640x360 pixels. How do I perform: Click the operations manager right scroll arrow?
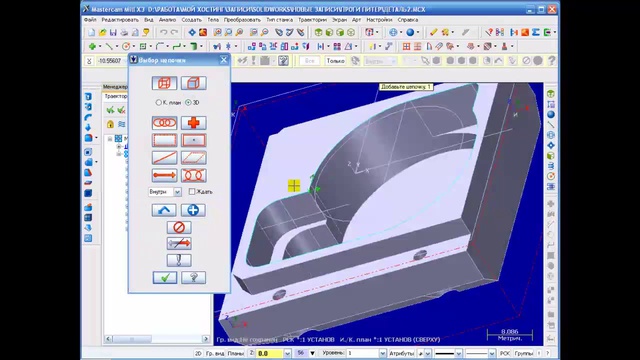click(206, 339)
